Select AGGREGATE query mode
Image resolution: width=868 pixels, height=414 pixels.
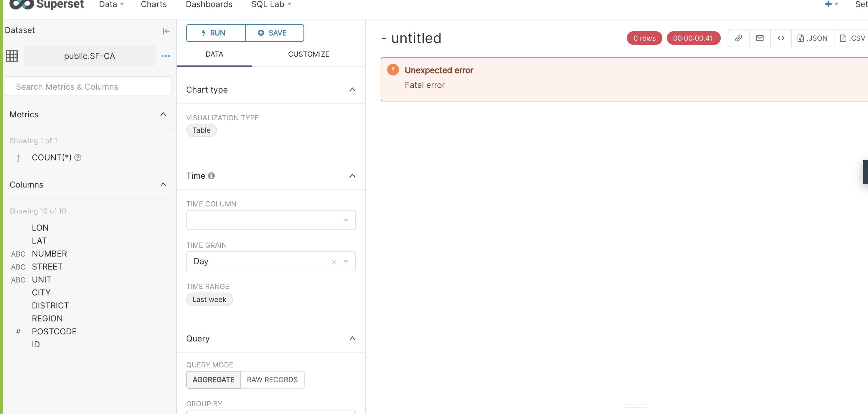213,379
